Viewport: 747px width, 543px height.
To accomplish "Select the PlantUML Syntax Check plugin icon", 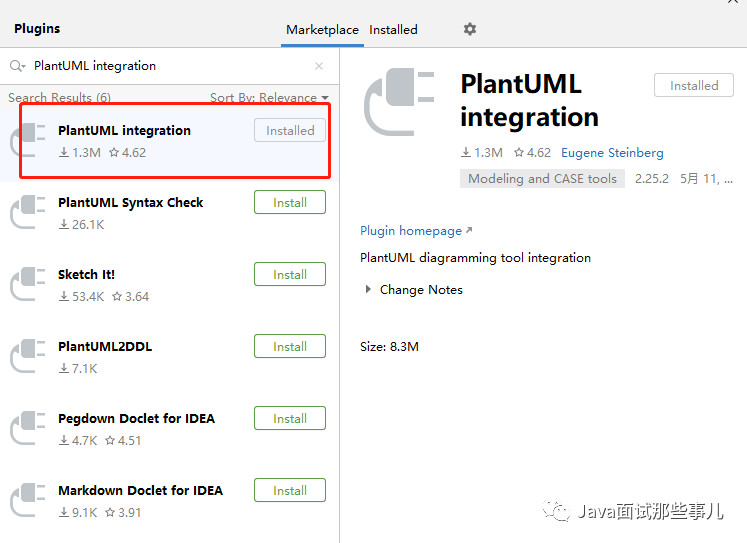I will (28, 212).
